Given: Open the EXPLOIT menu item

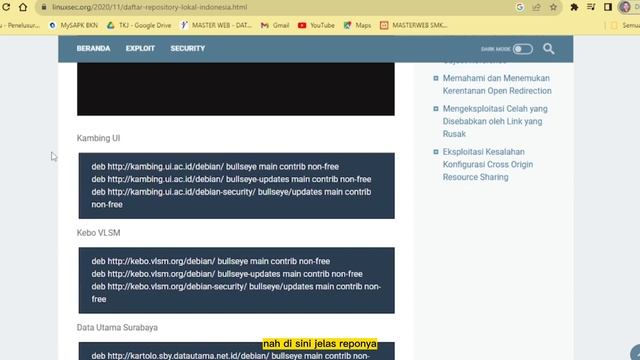Looking at the screenshot, I should click(140, 49).
